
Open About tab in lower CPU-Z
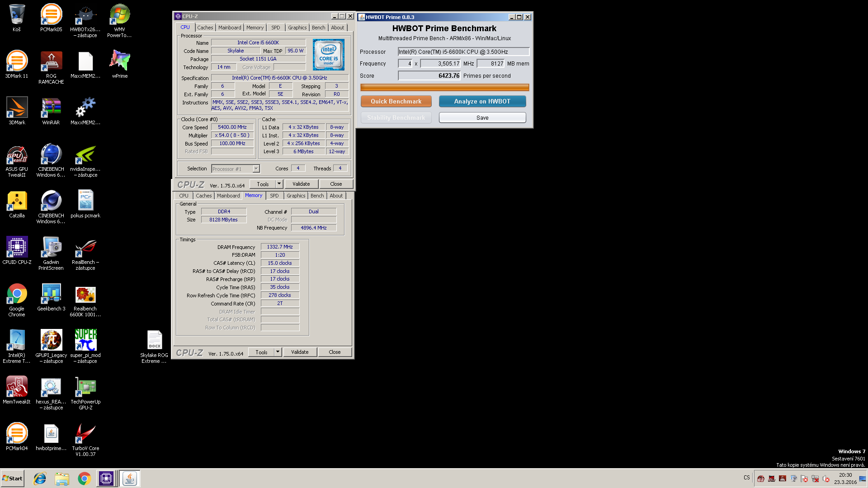click(336, 196)
